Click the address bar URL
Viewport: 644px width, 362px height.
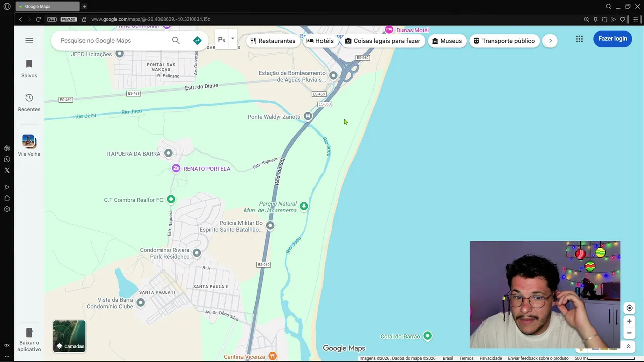tap(150, 19)
